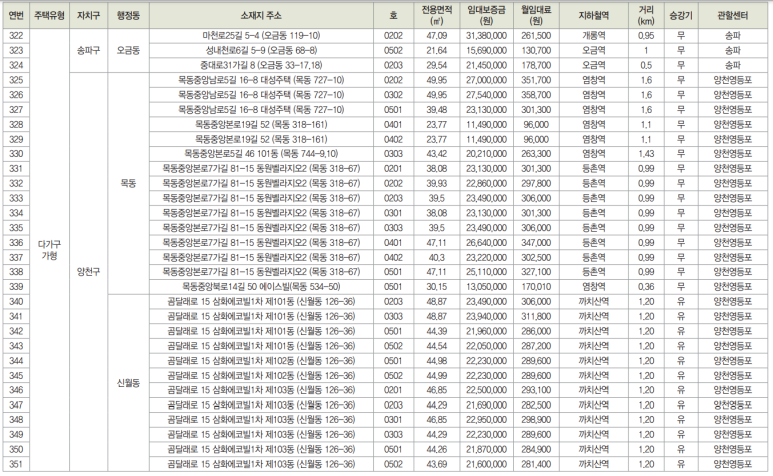Click the area value 43.42
The image size is (773, 476).
437,154
